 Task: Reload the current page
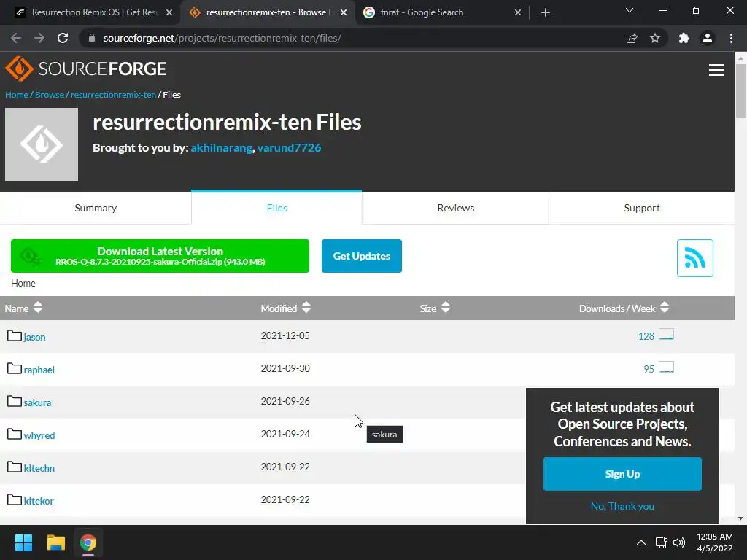pos(63,38)
